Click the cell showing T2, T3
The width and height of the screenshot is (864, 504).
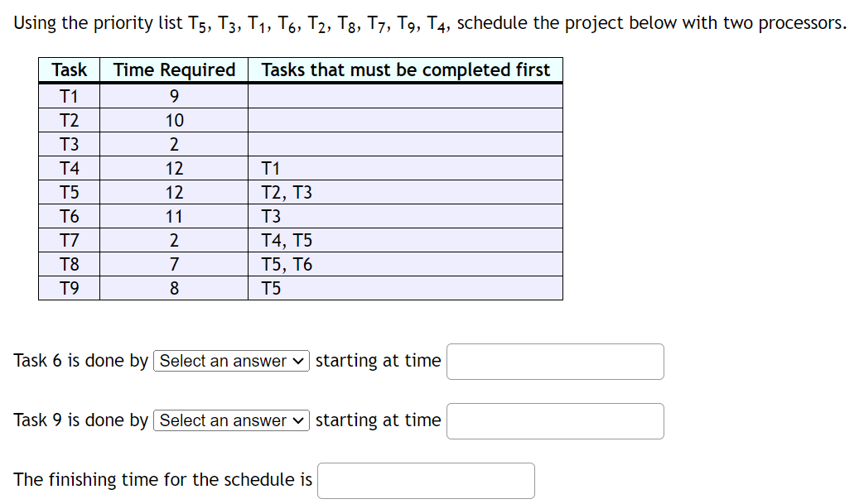[x=278, y=192]
